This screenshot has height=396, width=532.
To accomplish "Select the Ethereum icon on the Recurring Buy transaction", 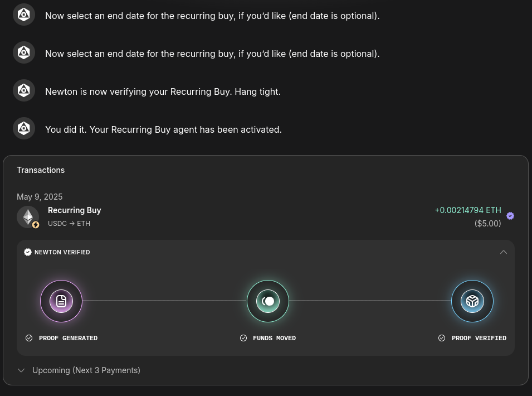I will pos(28,216).
